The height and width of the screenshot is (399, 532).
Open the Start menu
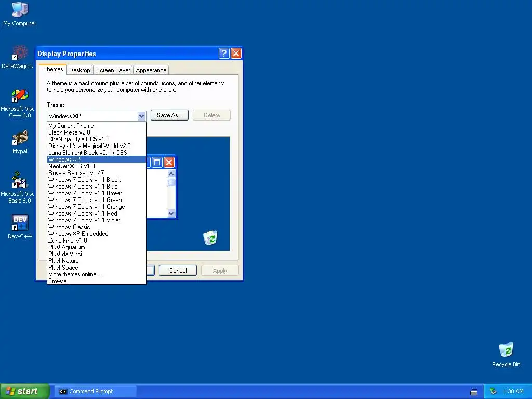(24, 391)
